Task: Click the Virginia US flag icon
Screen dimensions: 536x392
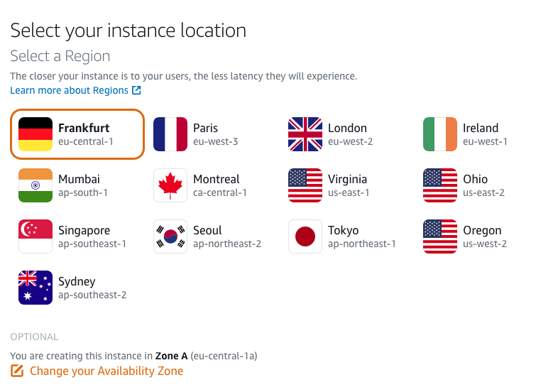Action: point(305,185)
